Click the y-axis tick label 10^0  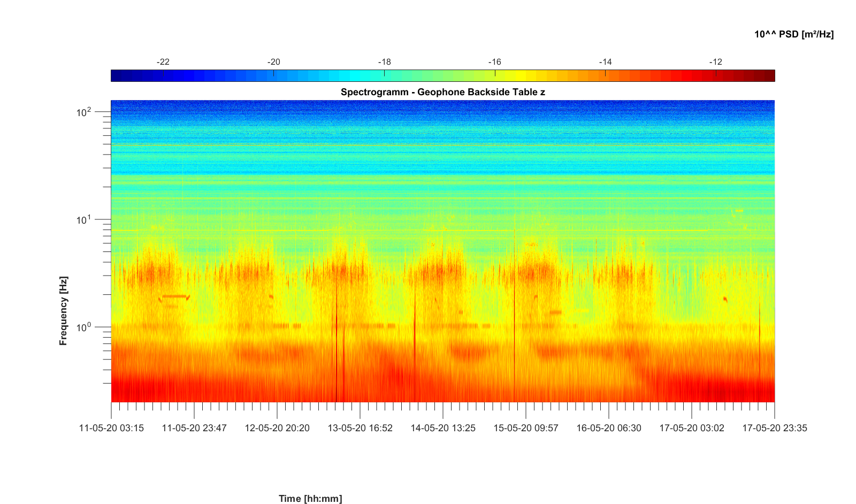coord(84,327)
